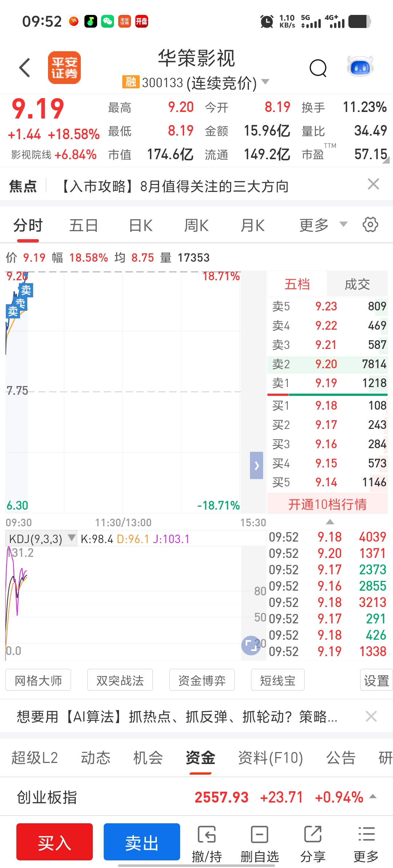
Task: Tap the 融 margin badge
Action: tap(131, 82)
